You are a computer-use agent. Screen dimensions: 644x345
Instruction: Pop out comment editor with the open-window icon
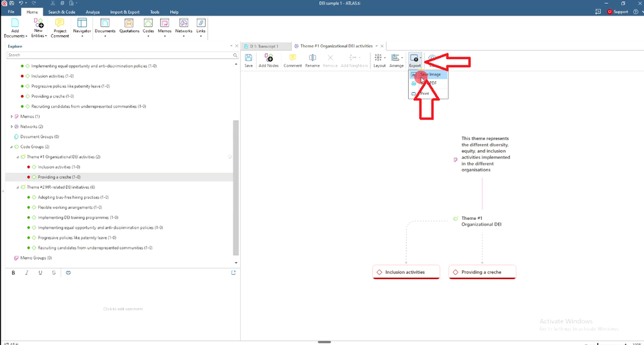[233, 272]
